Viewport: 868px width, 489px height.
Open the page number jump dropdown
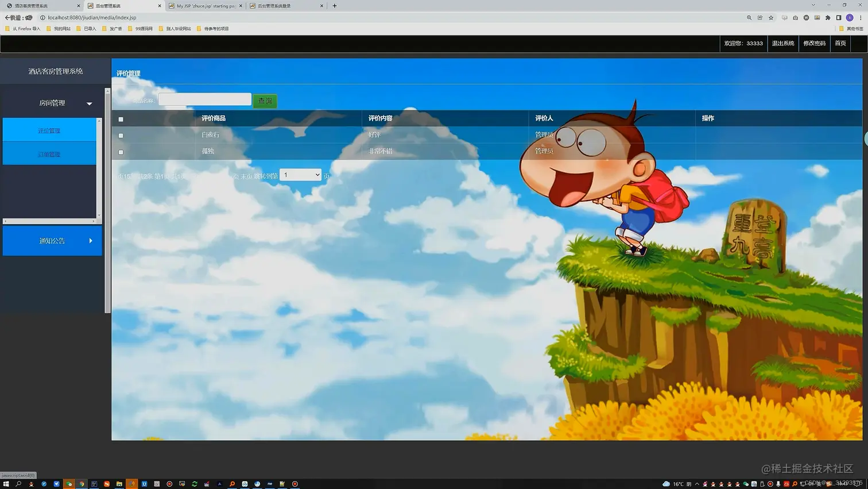[300, 175]
